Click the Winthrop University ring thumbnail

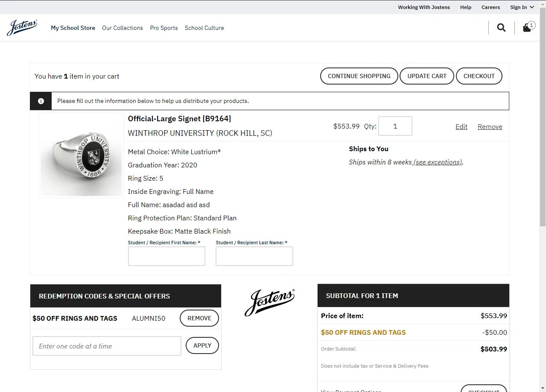(81, 155)
